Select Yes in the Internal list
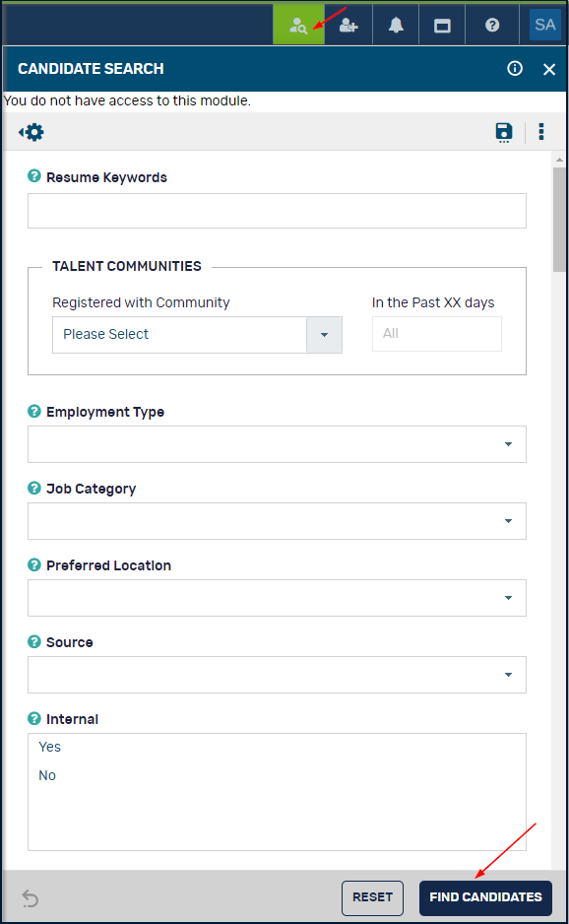The height and width of the screenshot is (924, 569). pyautogui.click(x=50, y=747)
